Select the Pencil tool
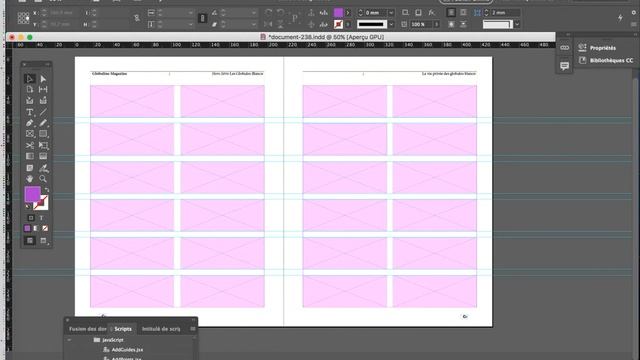 [x=43, y=123]
